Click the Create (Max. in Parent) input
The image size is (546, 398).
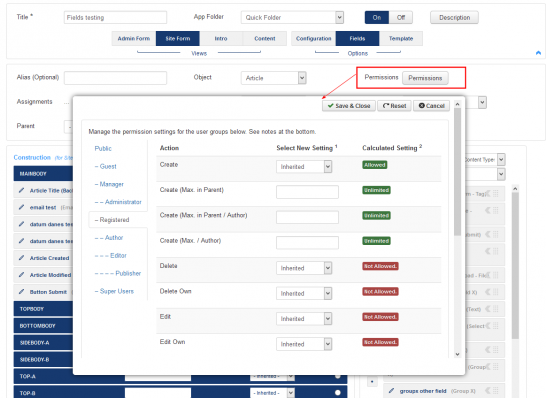tap(307, 192)
